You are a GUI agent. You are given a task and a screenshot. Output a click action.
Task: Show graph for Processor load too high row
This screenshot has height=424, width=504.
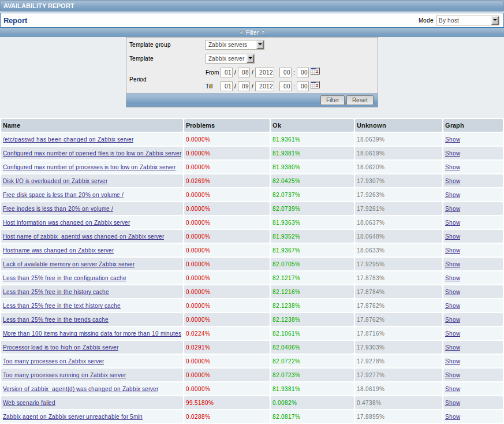click(453, 347)
